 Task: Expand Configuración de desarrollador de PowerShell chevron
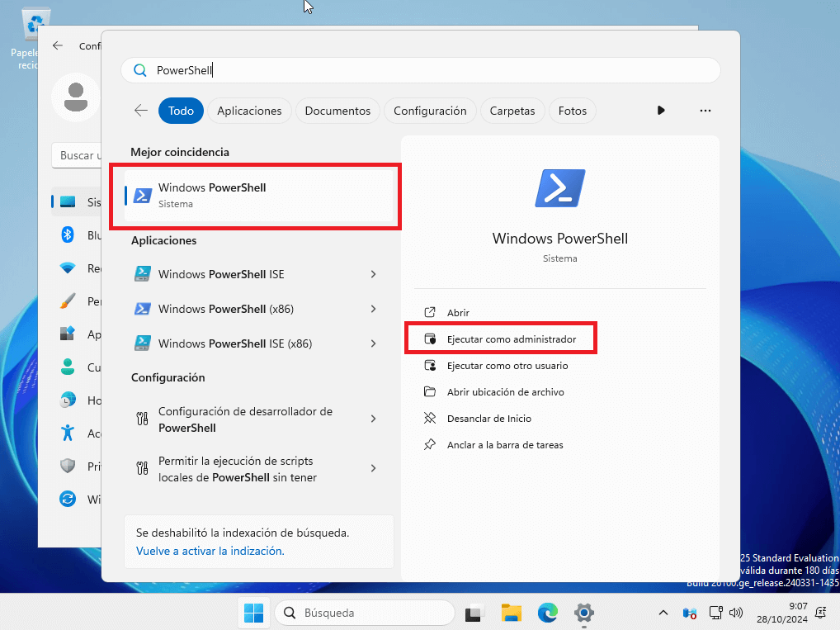point(374,419)
